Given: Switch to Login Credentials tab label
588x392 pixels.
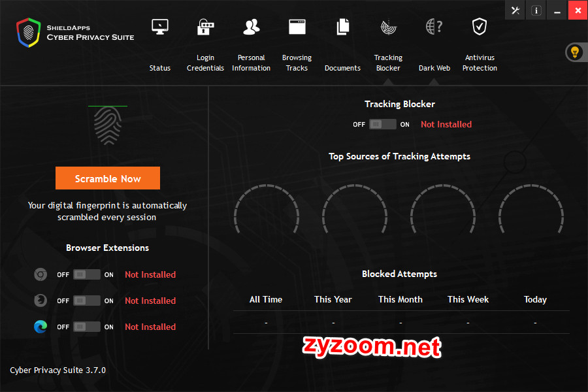Looking at the screenshot, I should pyautogui.click(x=206, y=63).
